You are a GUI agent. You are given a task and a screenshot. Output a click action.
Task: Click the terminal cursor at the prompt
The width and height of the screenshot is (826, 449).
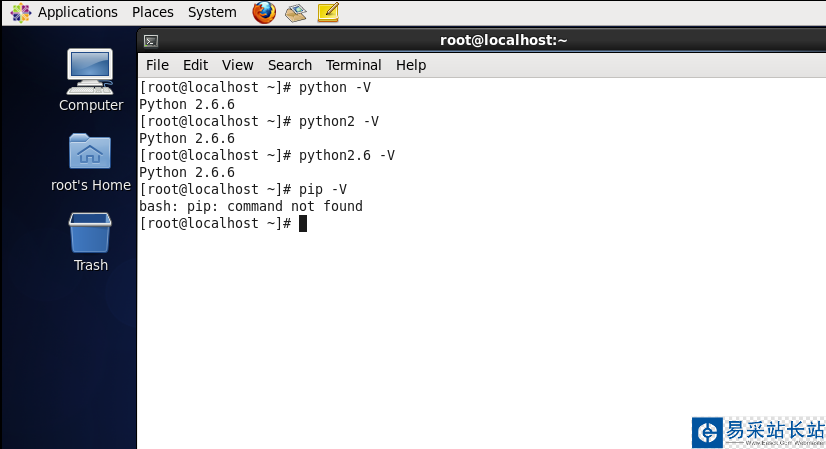coord(303,223)
